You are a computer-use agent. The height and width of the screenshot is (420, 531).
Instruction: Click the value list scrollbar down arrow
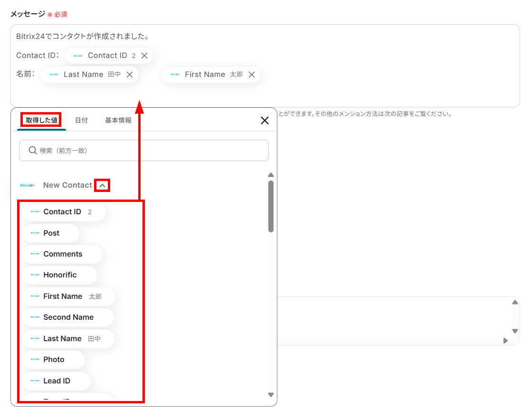pyautogui.click(x=271, y=395)
